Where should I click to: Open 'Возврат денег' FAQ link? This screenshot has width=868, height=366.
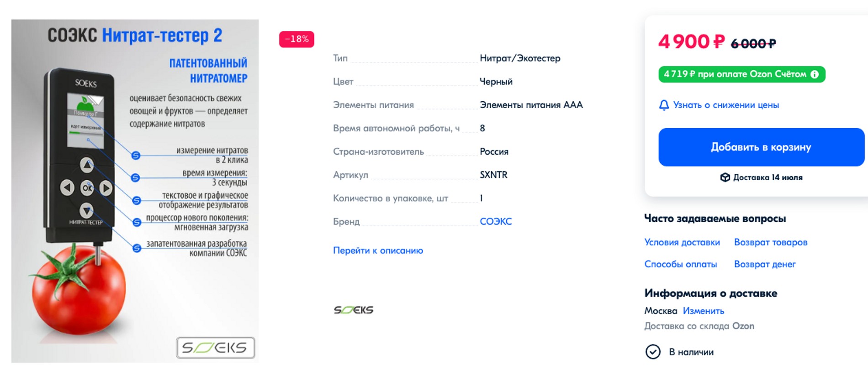point(764,264)
